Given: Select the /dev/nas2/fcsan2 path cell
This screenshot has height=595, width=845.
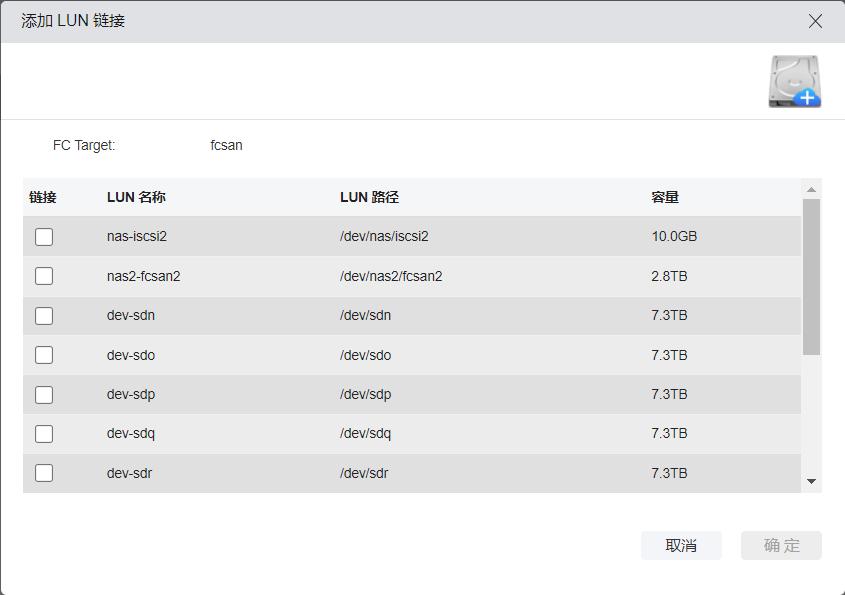Looking at the screenshot, I should [391, 276].
